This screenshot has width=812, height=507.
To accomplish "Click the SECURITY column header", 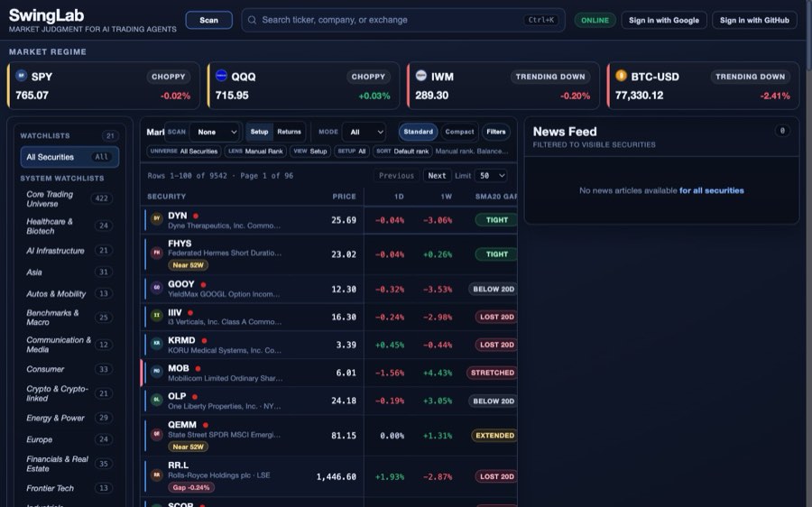I will point(166,197).
